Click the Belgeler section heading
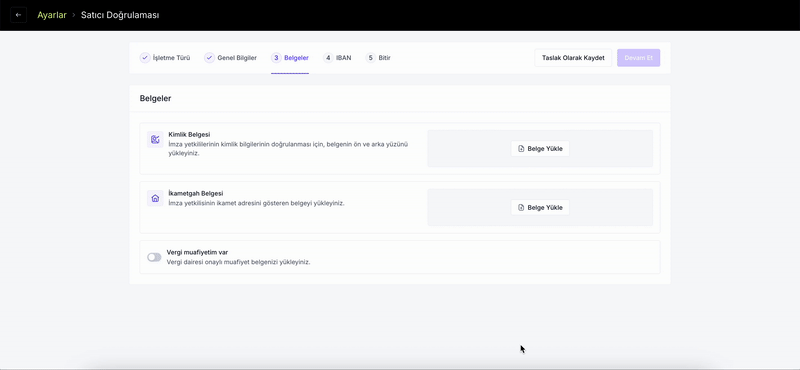Viewport: 800px width, 370px height. pyautogui.click(x=155, y=98)
